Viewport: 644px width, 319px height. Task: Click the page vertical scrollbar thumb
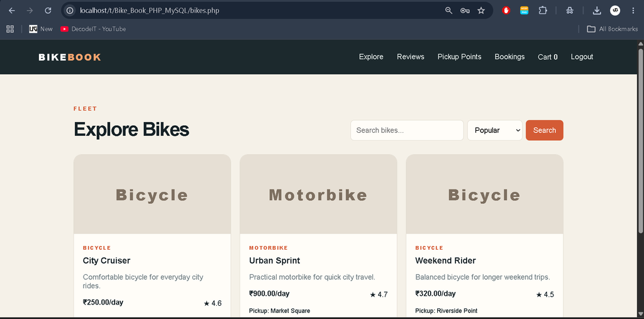pyautogui.click(x=640, y=140)
